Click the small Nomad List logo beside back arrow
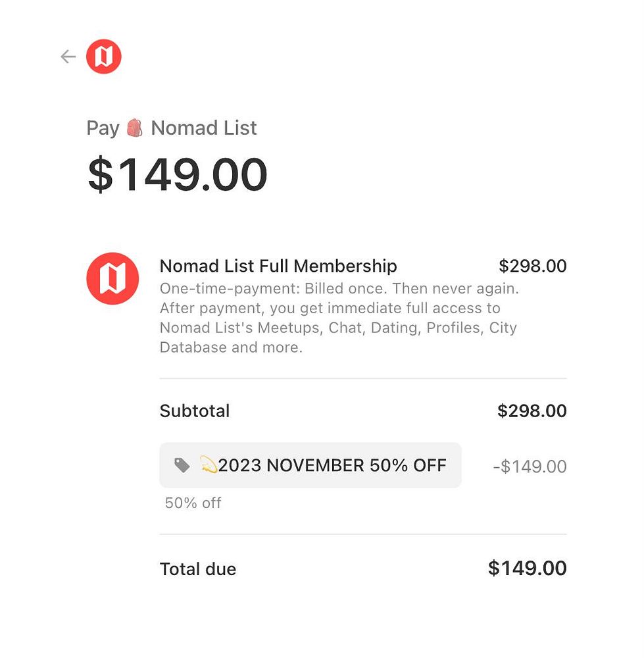644x658 pixels. coord(104,57)
